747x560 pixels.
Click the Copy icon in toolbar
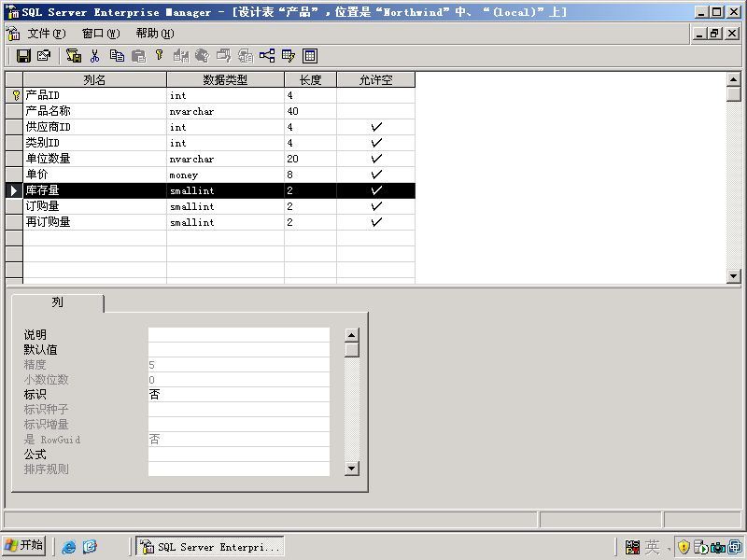point(117,56)
